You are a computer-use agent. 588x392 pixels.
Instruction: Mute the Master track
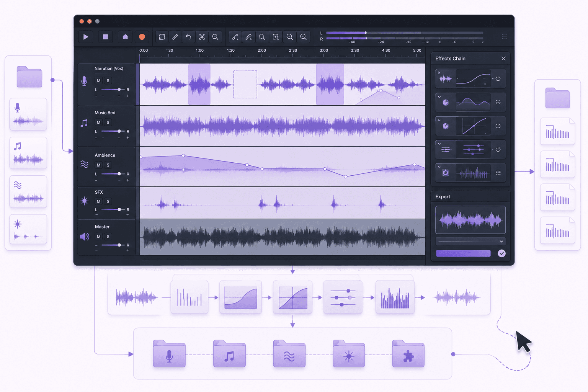pos(98,237)
